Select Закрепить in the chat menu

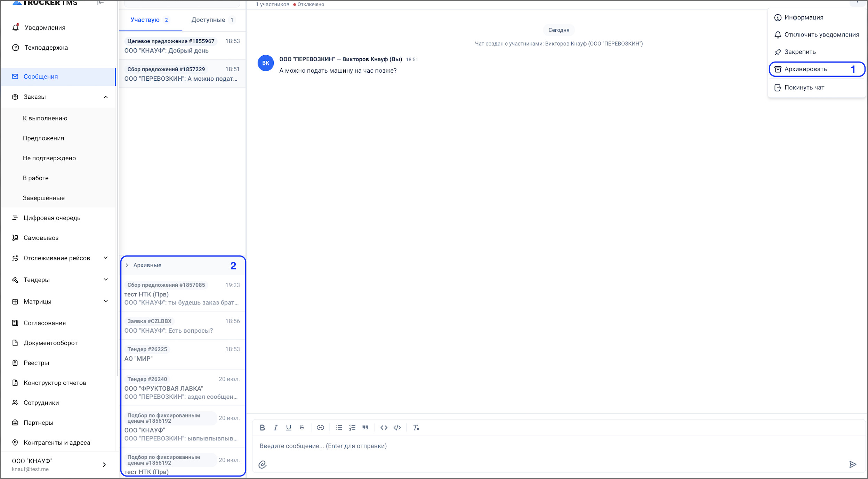(x=816, y=52)
